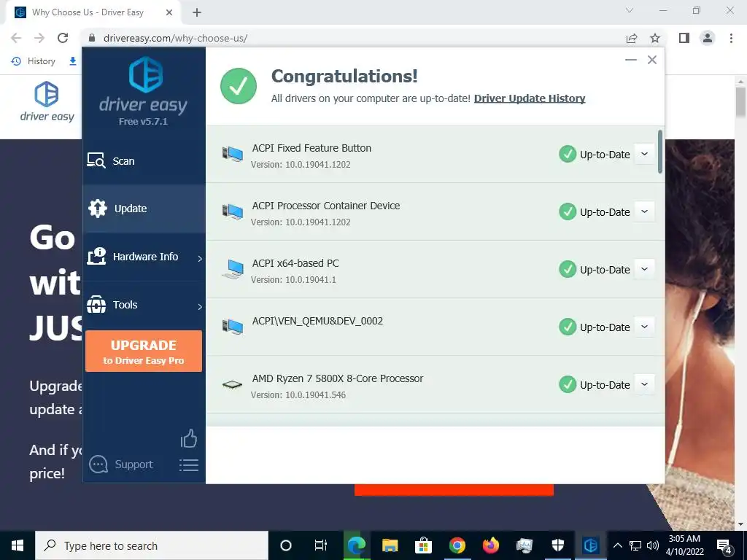Open History bookmark in bookmarks bar

[34, 61]
